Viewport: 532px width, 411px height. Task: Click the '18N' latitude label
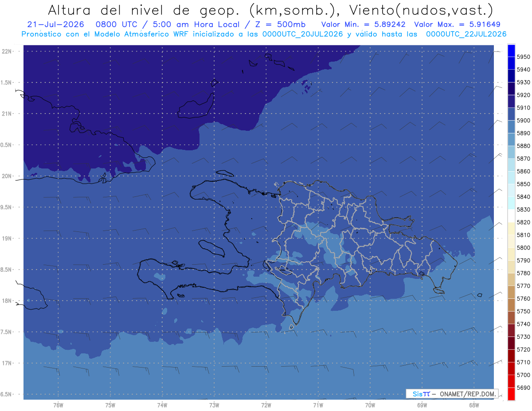7,301
